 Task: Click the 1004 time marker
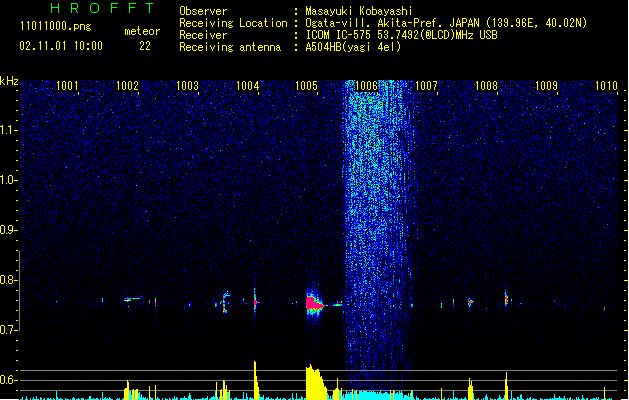point(248,86)
